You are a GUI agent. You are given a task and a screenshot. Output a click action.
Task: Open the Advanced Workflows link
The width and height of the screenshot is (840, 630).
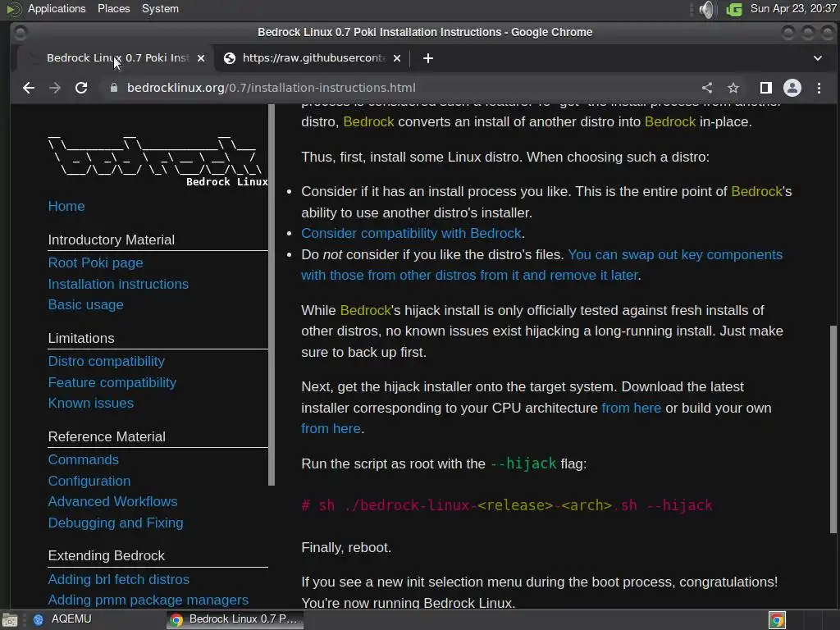coord(112,502)
